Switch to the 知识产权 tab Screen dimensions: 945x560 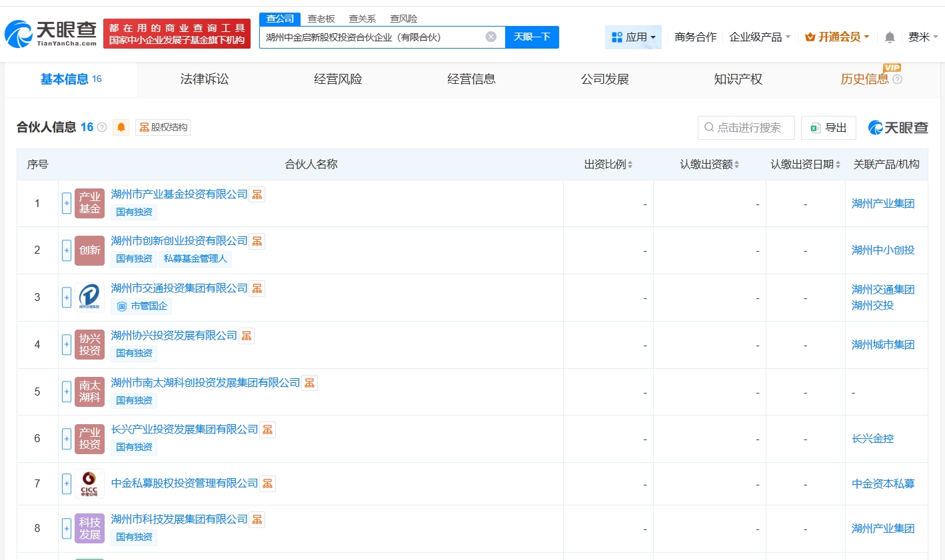(738, 79)
